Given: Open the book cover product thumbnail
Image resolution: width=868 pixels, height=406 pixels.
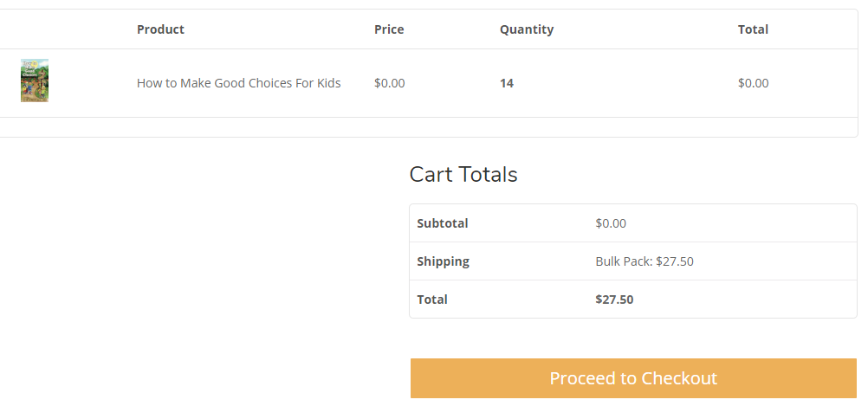Looking at the screenshot, I should [35, 81].
